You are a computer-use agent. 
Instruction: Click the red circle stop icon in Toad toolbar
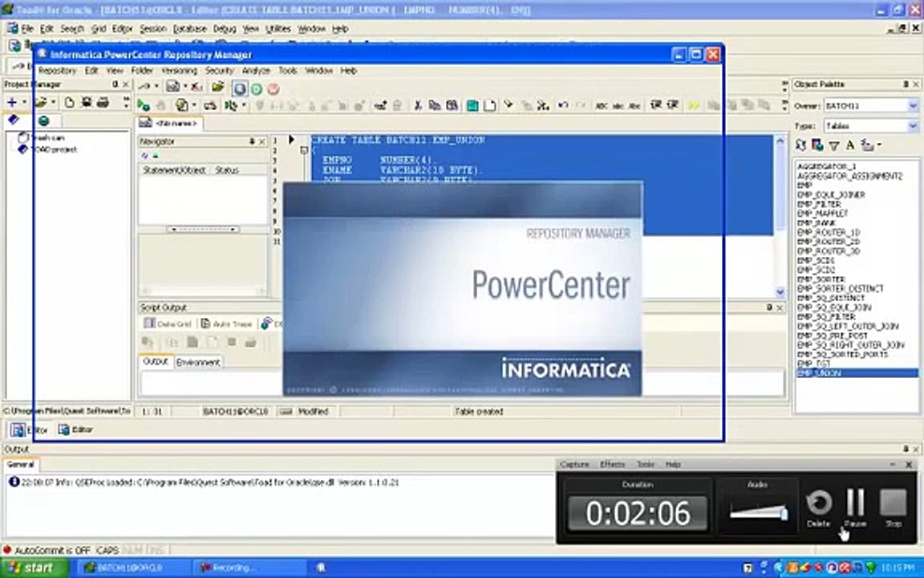tap(273, 89)
